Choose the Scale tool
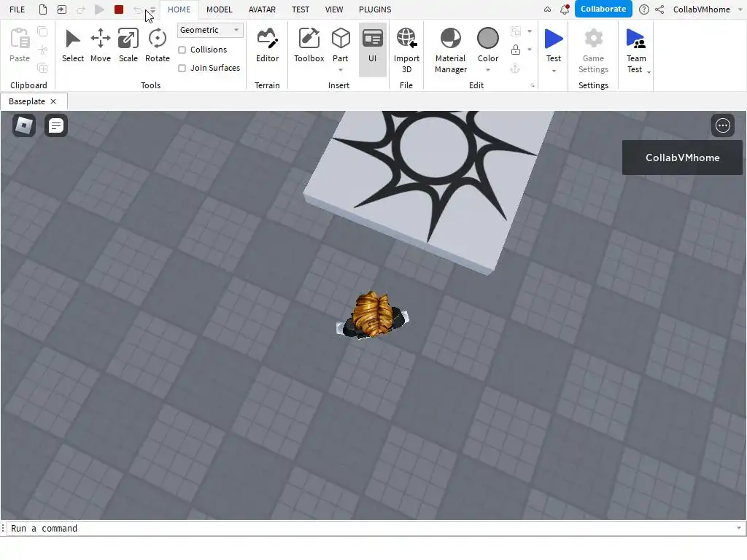This screenshot has height=560, width=747. click(x=128, y=45)
